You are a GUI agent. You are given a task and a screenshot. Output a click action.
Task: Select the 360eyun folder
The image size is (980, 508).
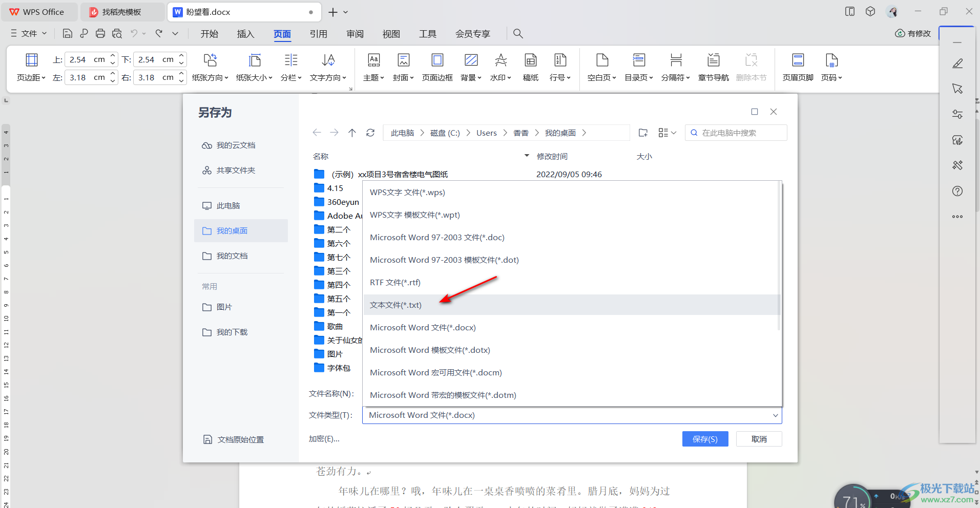point(337,202)
